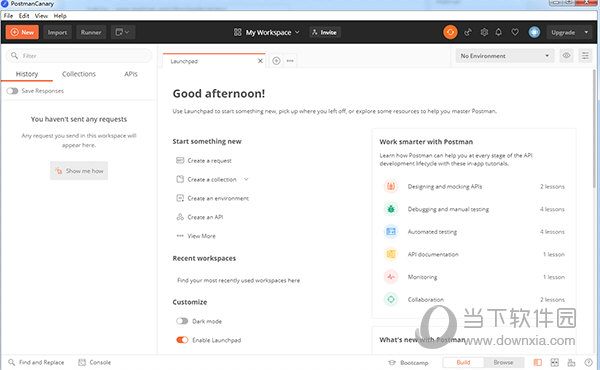This screenshot has width=600, height=370.
Task: Open the Console
Action: point(95,362)
